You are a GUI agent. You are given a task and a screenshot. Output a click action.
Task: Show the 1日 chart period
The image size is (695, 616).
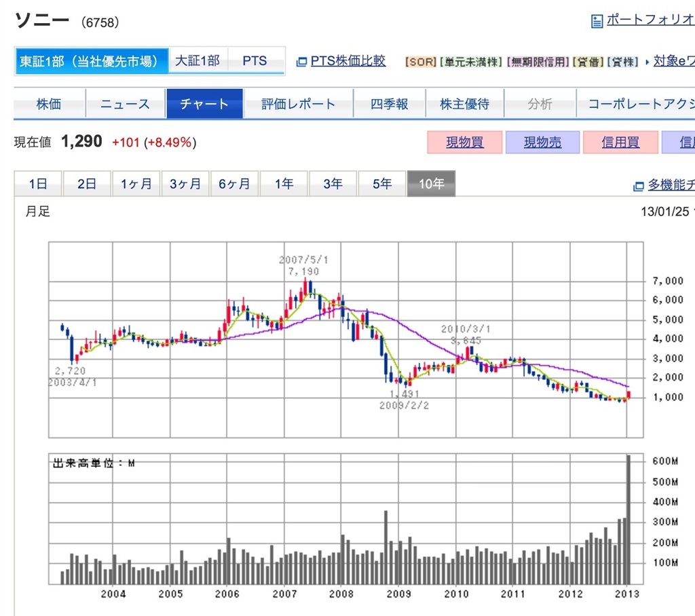tap(38, 183)
